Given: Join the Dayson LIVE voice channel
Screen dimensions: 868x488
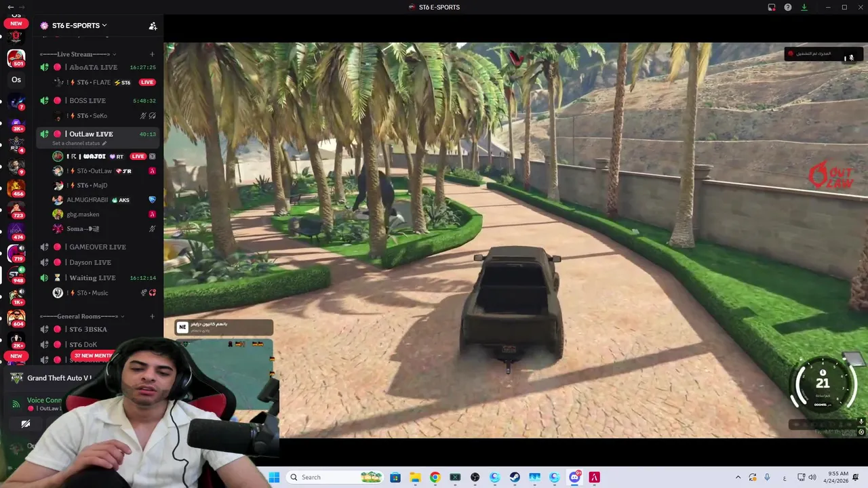Looking at the screenshot, I should click(x=98, y=262).
